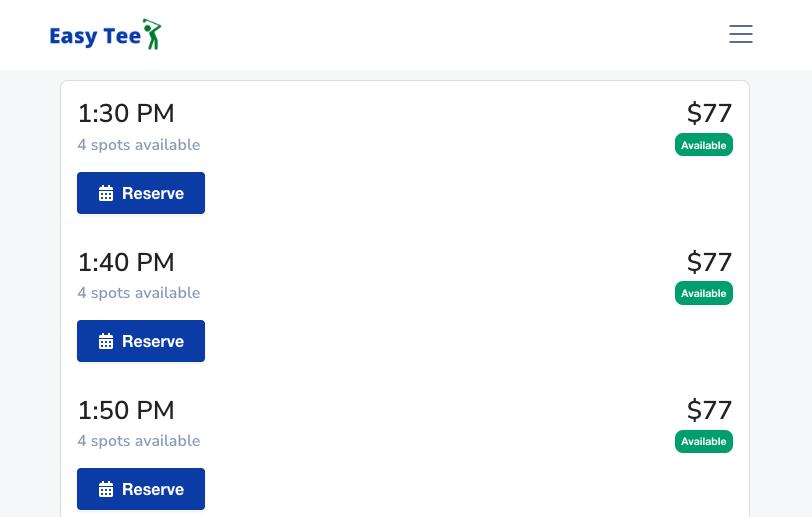Screen dimensions: 812x517
Task: Click calendar icon on 1:40 PM Reserve button
Action: pyautogui.click(x=106, y=341)
